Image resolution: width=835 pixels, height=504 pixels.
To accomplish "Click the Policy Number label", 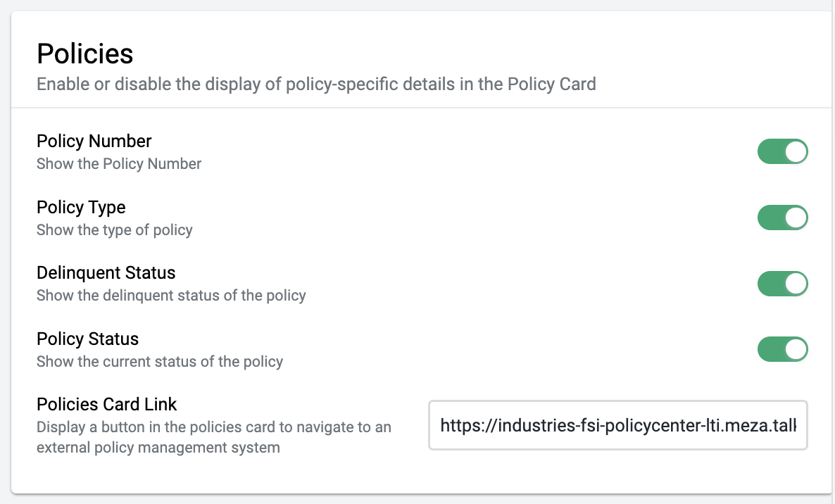I will pyautogui.click(x=94, y=141).
